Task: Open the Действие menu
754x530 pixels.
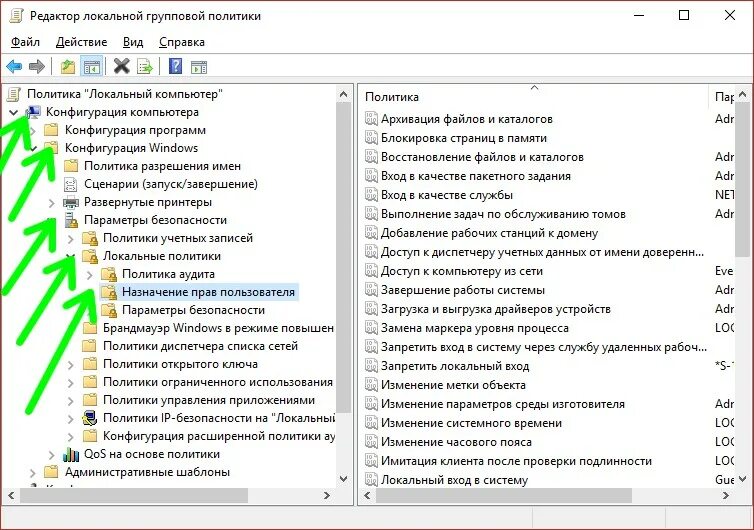Action: [81, 42]
